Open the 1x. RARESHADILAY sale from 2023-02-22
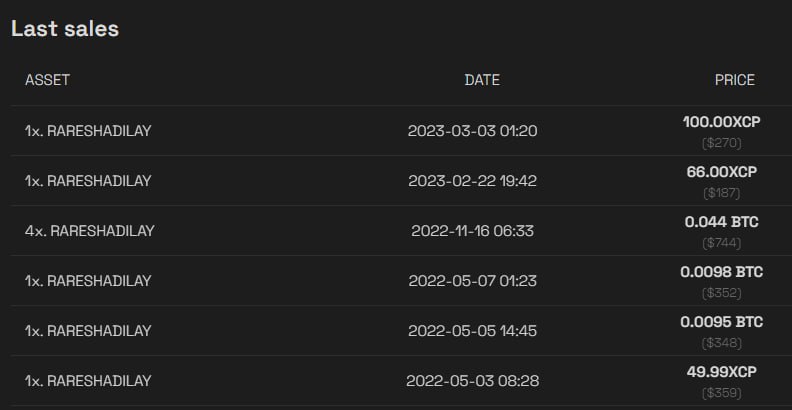 pos(88,181)
